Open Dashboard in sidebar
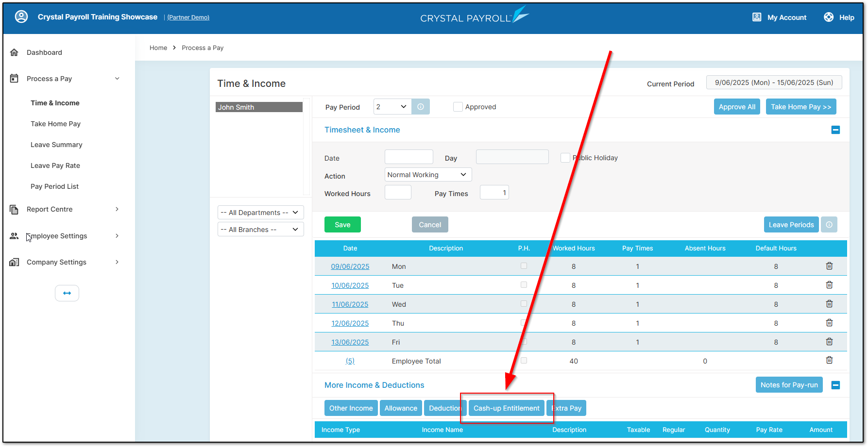Viewport: 868px width, 447px height. tap(44, 52)
